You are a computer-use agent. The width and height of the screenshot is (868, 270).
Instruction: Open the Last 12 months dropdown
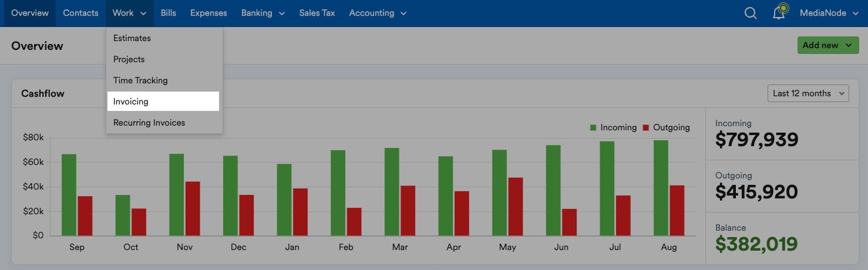coord(808,93)
